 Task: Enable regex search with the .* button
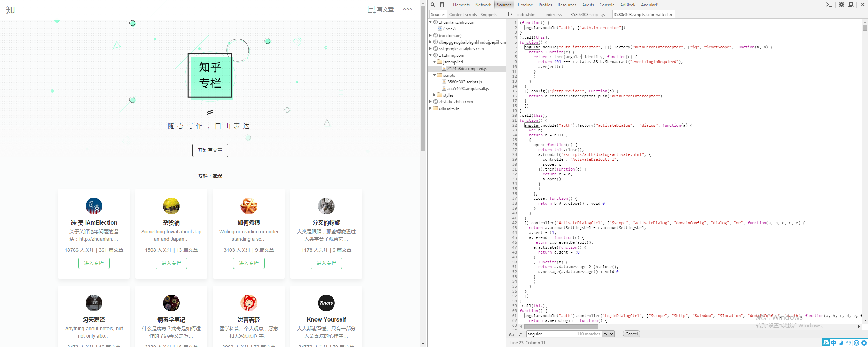click(520, 334)
